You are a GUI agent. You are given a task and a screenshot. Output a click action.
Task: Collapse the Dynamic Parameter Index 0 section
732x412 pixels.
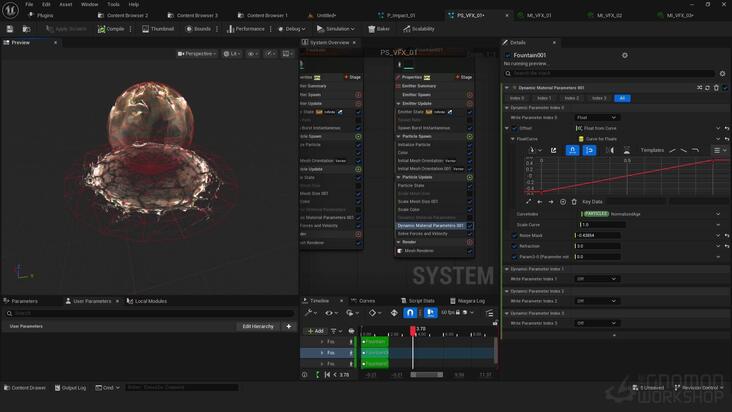pyautogui.click(x=507, y=108)
